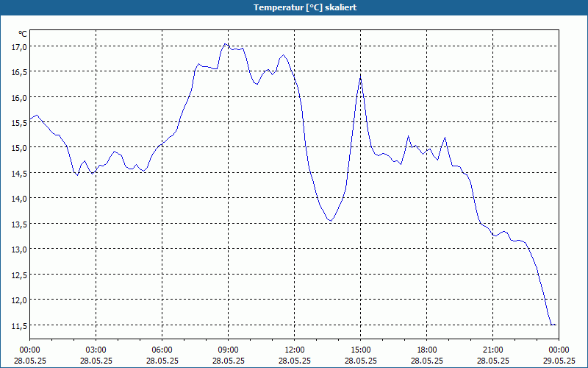Click the 14,0 y-axis label
Screen dimensions: 588x368
(19, 199)
